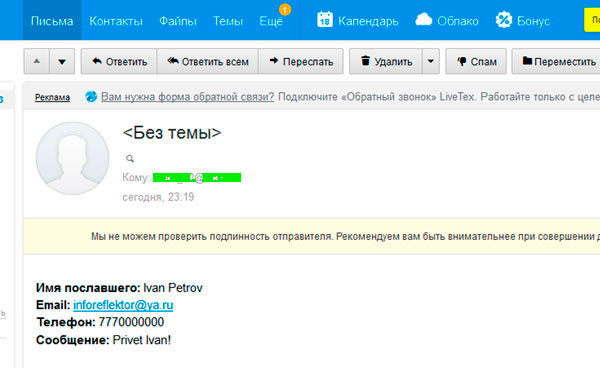Click the <Без темы> subject heading
600x368 pixels.
click(172, 133)
